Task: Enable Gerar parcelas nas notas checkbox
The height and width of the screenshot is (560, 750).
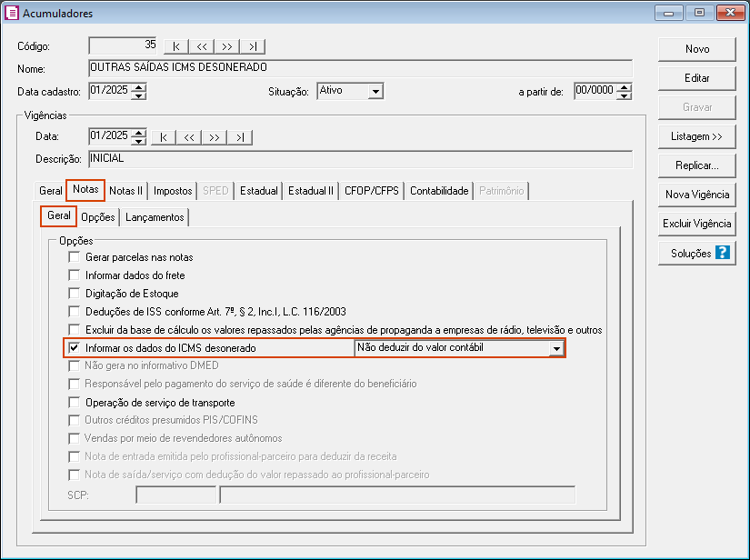Action: (x=75, y=257)
